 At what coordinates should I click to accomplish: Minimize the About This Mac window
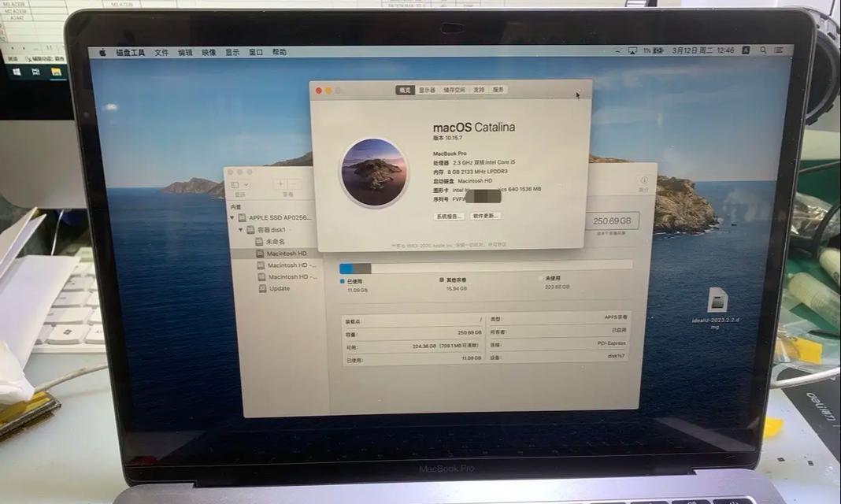[328, 91]
